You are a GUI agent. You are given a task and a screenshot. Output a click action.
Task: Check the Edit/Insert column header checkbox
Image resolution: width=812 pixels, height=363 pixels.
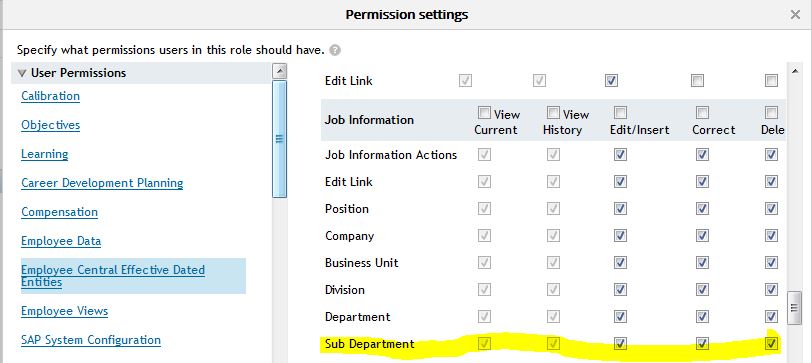[620, 113]
